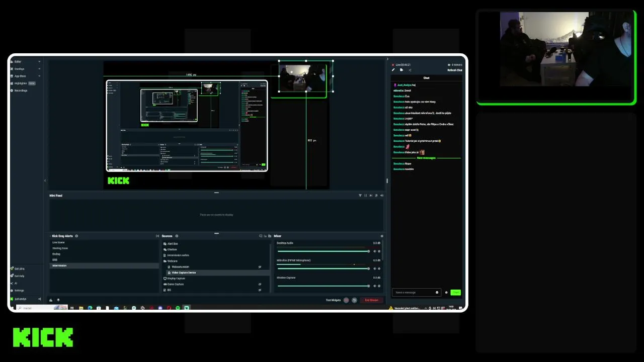This screenshot has width=644, height=362.
Task: Mute the Window Capture channel
Action: (374, 286)
